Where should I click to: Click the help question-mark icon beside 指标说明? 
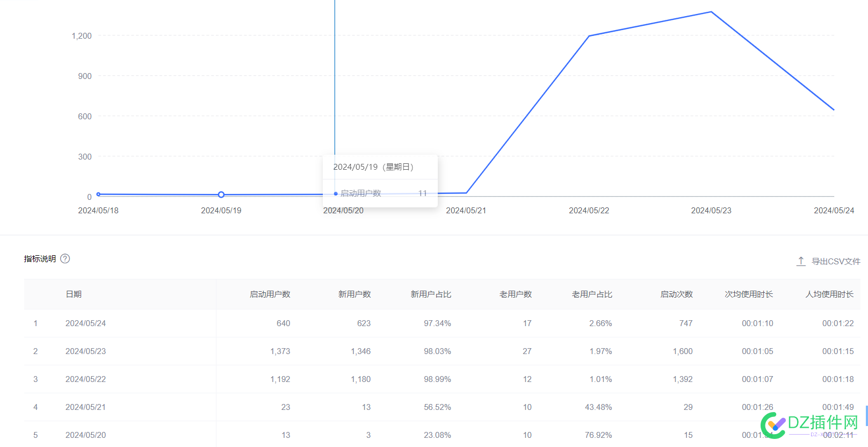pyautogui.click(x=65, y=258)
